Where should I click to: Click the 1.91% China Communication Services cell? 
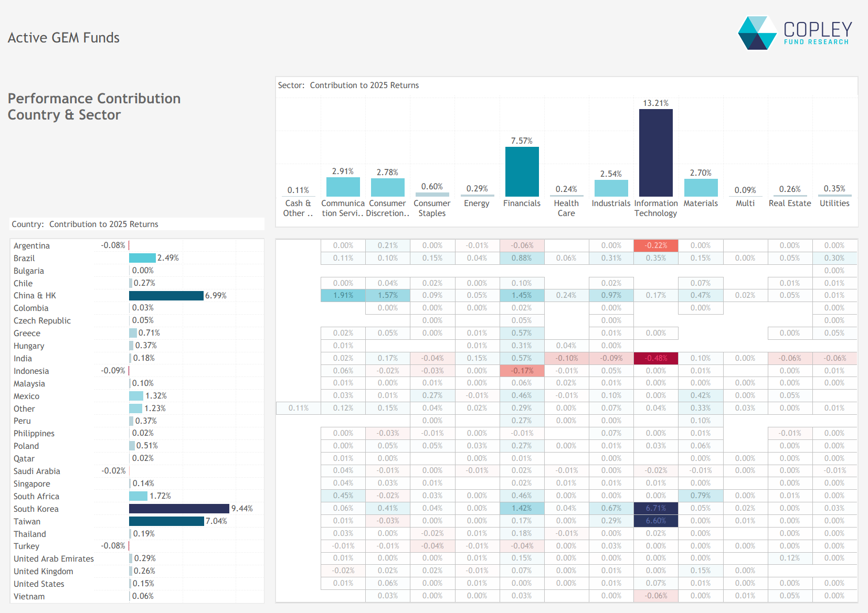point(343,295)
